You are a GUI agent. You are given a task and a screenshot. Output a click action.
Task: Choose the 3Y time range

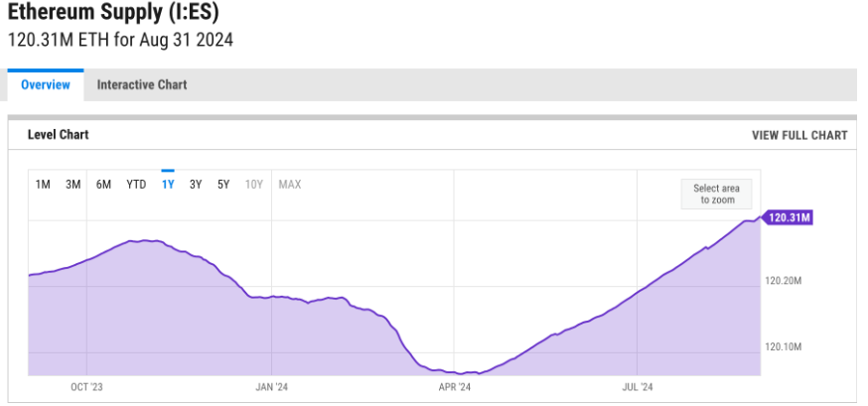196,185
